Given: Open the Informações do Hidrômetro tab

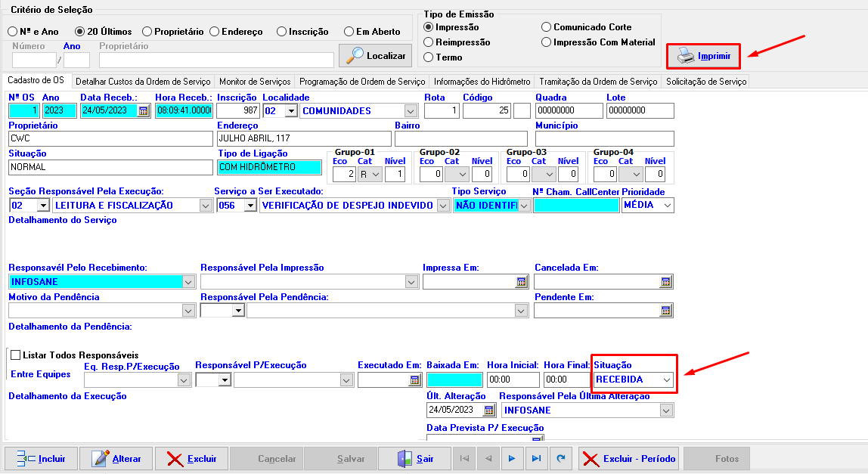Looking at the screenshot, I should (x=482, y=82).
